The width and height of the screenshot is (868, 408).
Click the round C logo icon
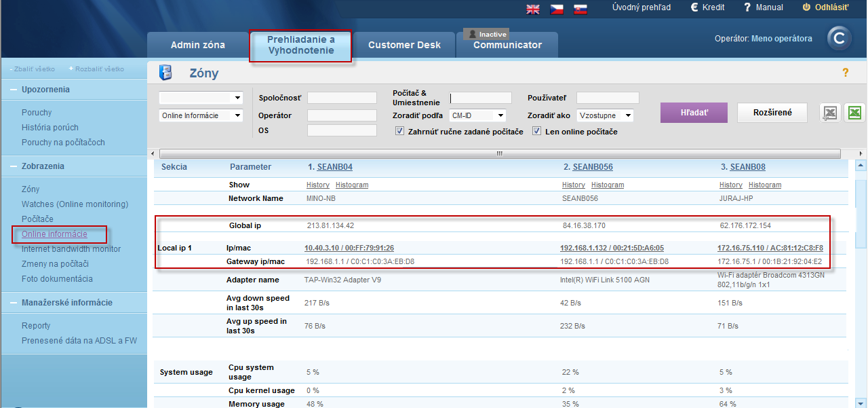coord(839,39)
